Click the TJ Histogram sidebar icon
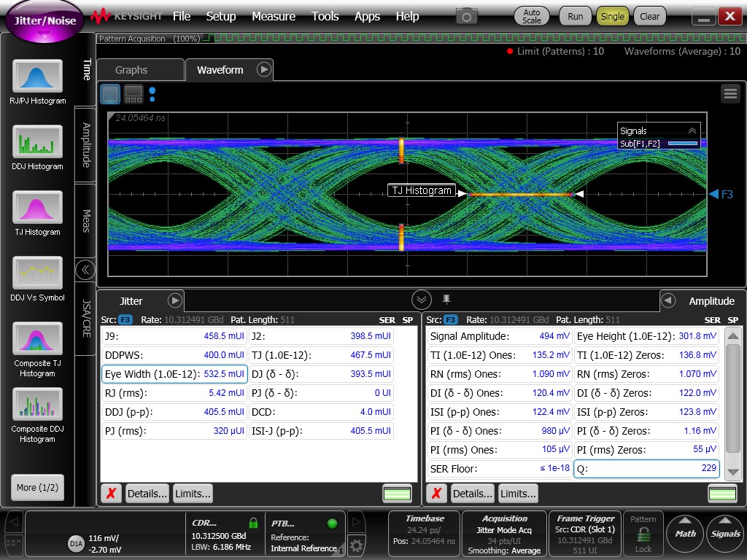Screen dimensions: 747x560 37,208
